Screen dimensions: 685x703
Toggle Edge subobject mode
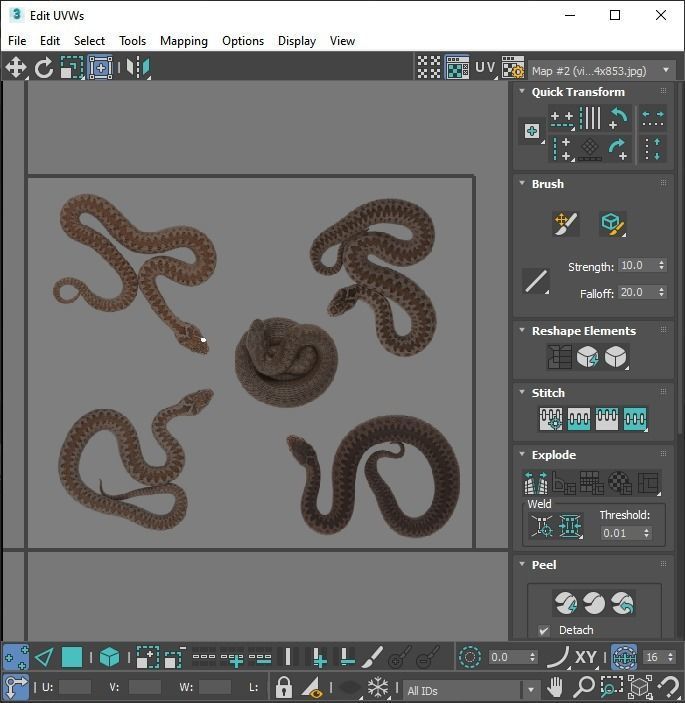44,657
